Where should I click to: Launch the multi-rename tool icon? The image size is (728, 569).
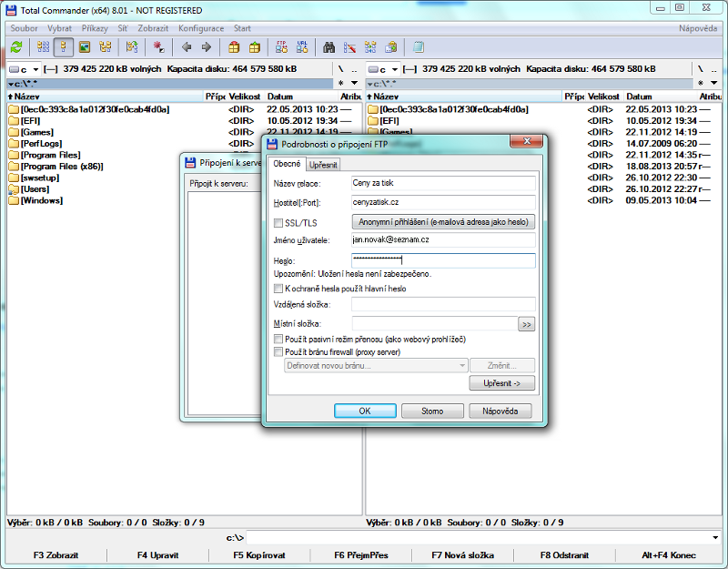pyautogui.click(x=349, y=47)
